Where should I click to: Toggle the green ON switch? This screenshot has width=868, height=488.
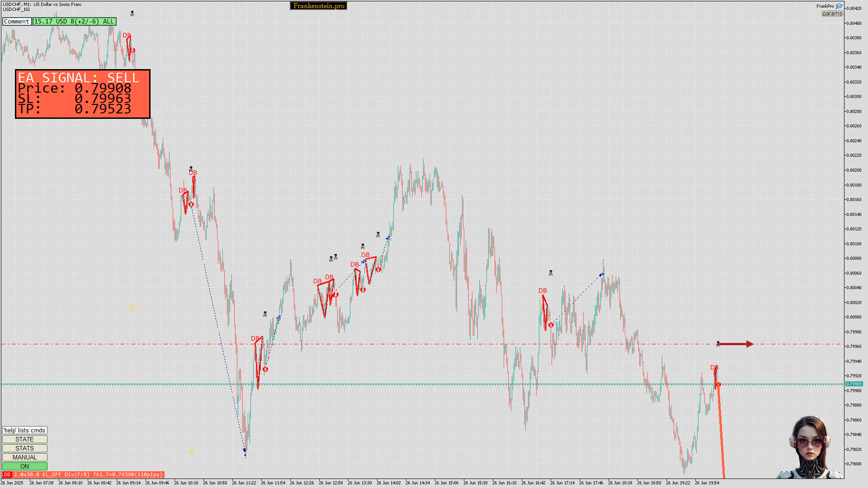pos(25,466)
